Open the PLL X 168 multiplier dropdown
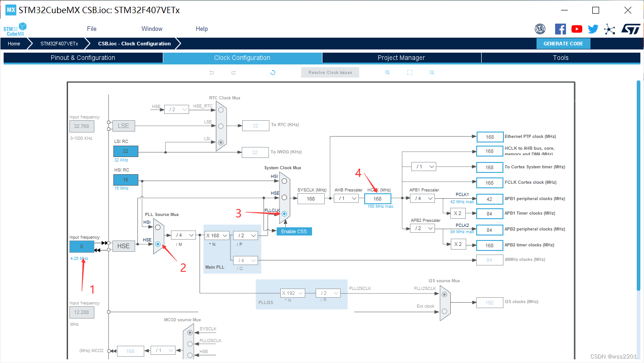Screen dimensions: 644x363 216,235
